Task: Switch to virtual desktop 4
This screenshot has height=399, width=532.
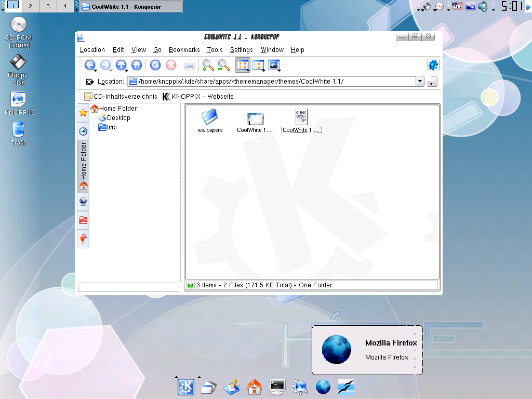Action: (65, 6)
